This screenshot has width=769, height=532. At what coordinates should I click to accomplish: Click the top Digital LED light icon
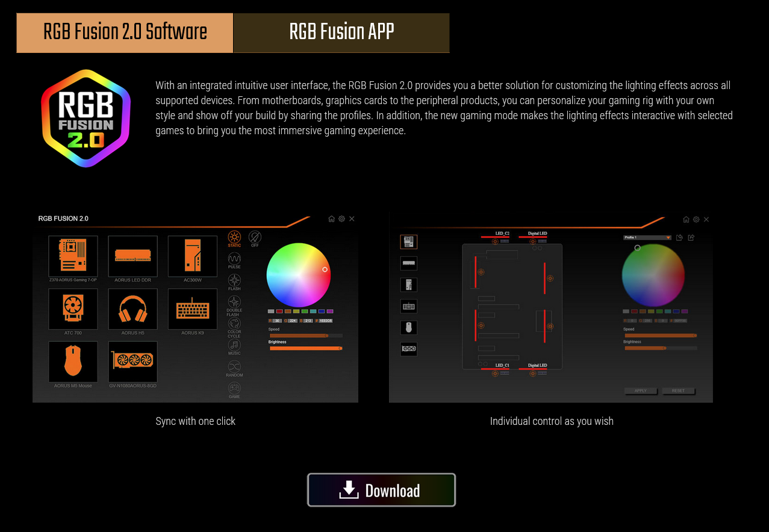[532, 241]
